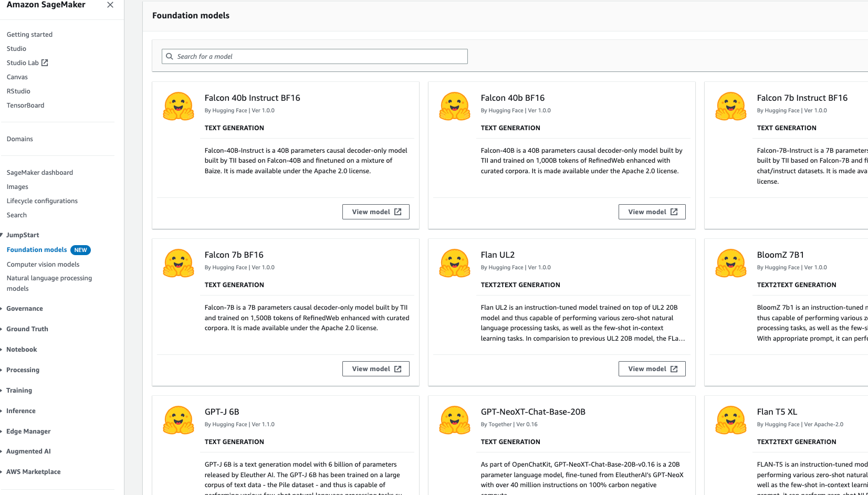Click the search magnifier icon
Viewport: 868px width, 495px height.
coord(170,56)
